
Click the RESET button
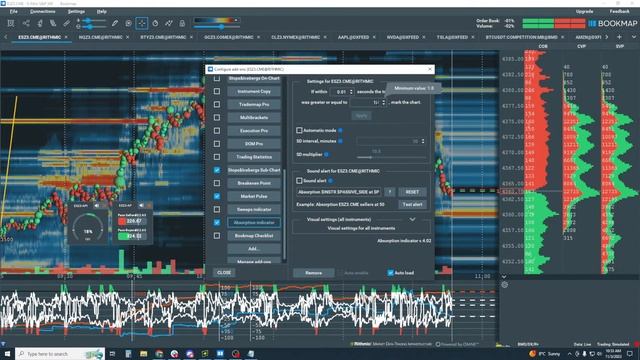pyautogui.click(x=412, y=192)
